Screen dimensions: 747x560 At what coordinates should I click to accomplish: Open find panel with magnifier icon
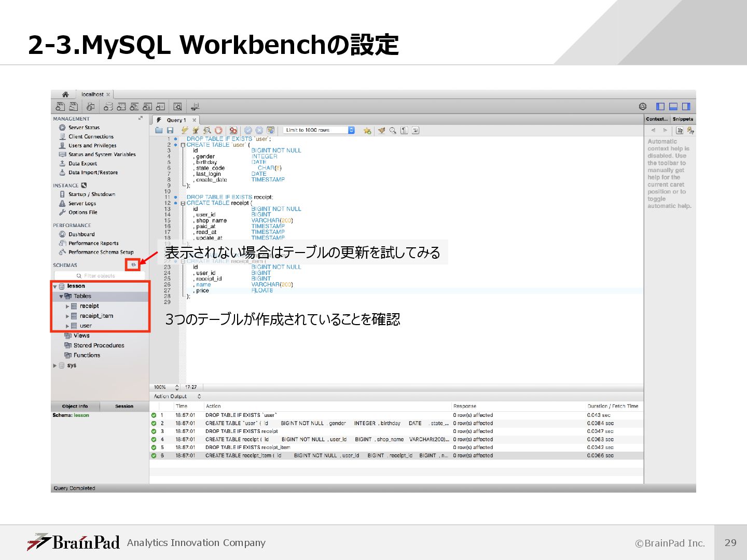tap(393, 130)
